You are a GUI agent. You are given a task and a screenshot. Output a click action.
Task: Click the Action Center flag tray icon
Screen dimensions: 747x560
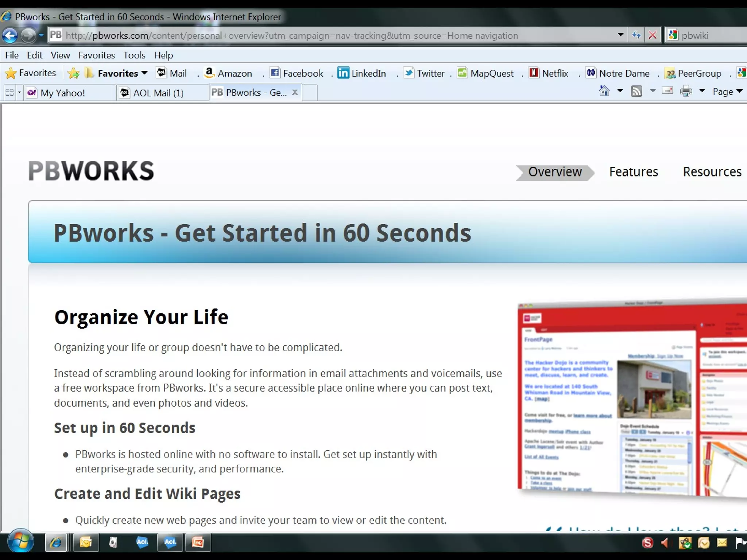point(742,543)
